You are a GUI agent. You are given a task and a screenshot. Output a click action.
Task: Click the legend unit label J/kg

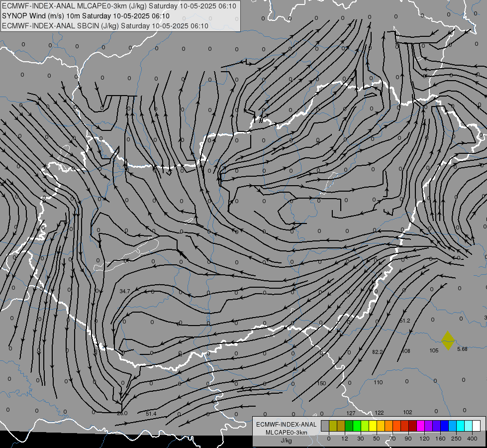coord(286,441)
